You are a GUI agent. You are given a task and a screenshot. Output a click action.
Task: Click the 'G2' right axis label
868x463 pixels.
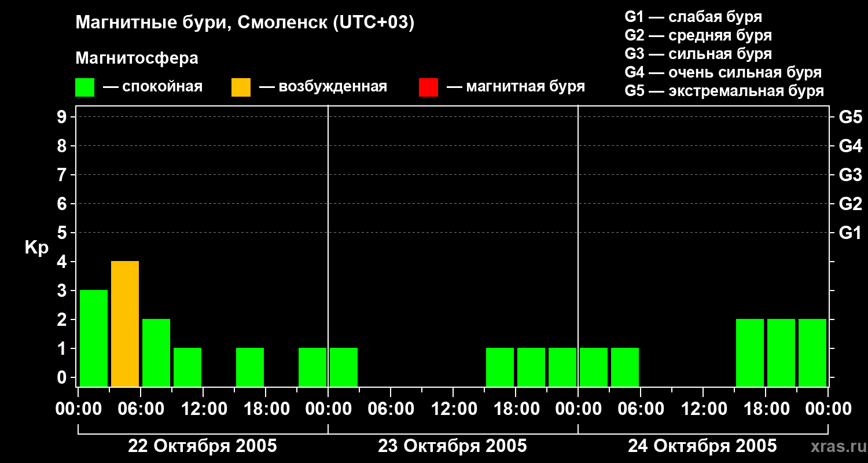[851, 204]
